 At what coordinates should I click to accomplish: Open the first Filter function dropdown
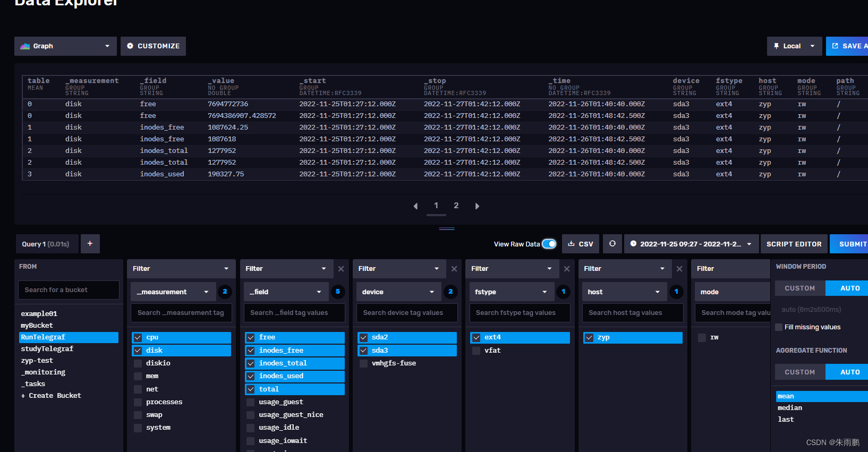point(181,269)
